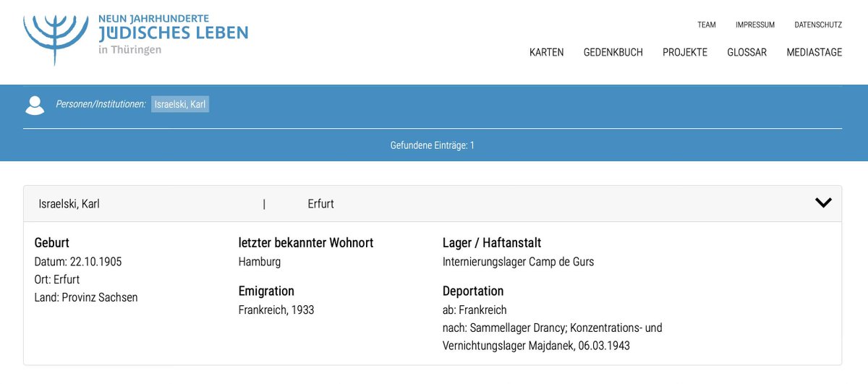This screenshot has width=868, height=384.
Task: Select the Geburt heading
Action: click(x=52, y=243)
